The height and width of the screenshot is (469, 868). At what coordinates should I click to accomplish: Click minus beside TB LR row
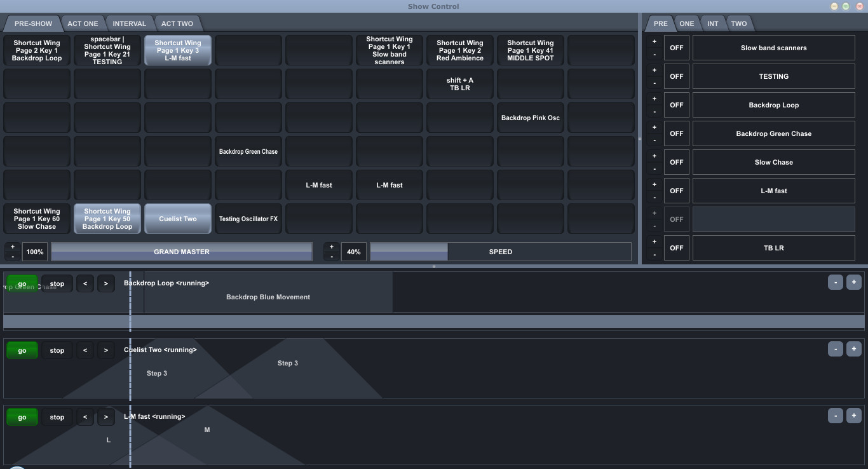tap(654, 255)
